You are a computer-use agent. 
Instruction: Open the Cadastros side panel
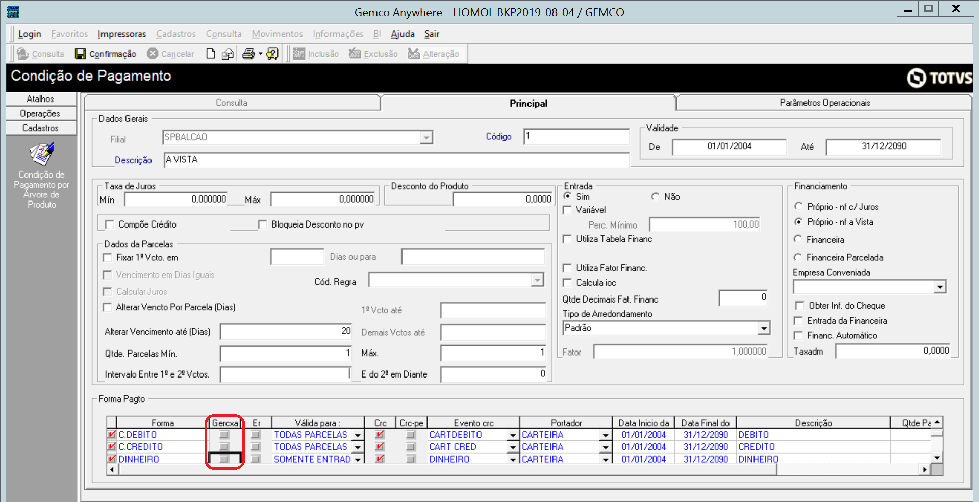coord(41,128)
